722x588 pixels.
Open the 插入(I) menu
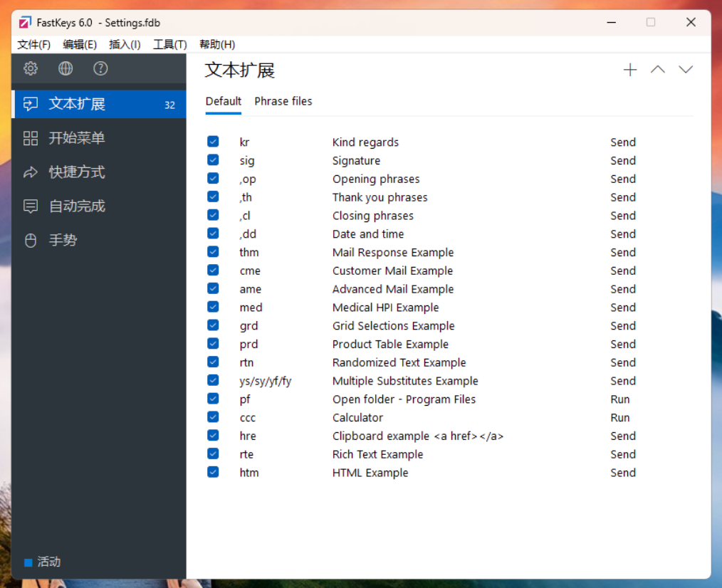(x=125, y=45)
